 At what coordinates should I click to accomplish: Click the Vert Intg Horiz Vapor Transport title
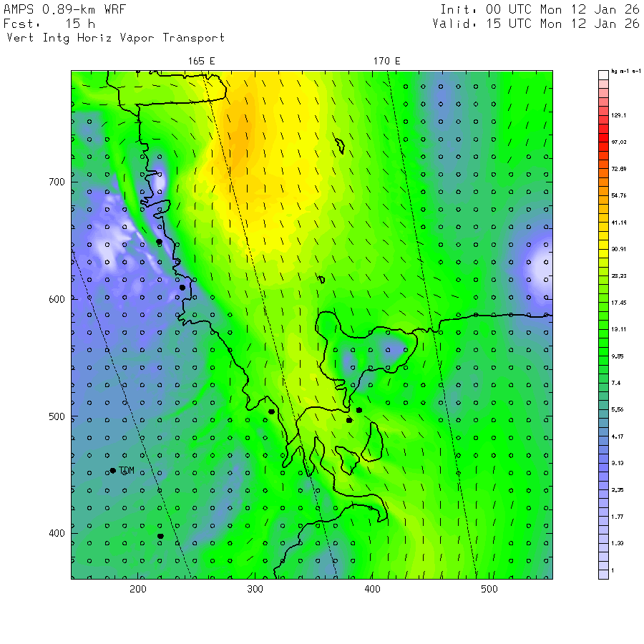(116, 38)
